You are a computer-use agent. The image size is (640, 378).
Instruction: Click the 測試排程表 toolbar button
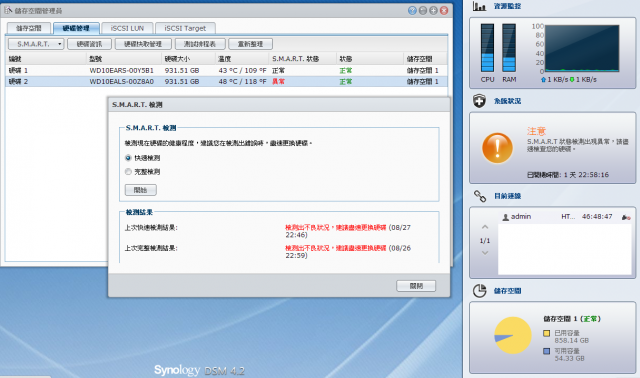point(200,44)
